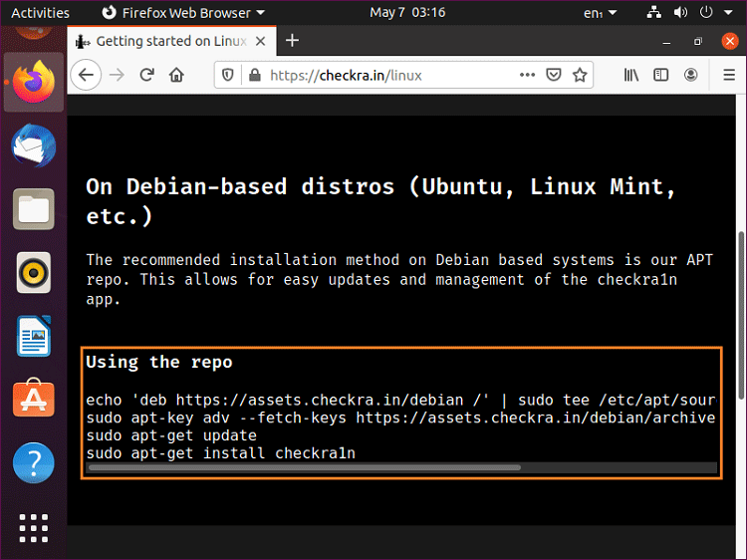Open Thunderbird Mail from the dock
747x560 pixels.
pos(33,145)
